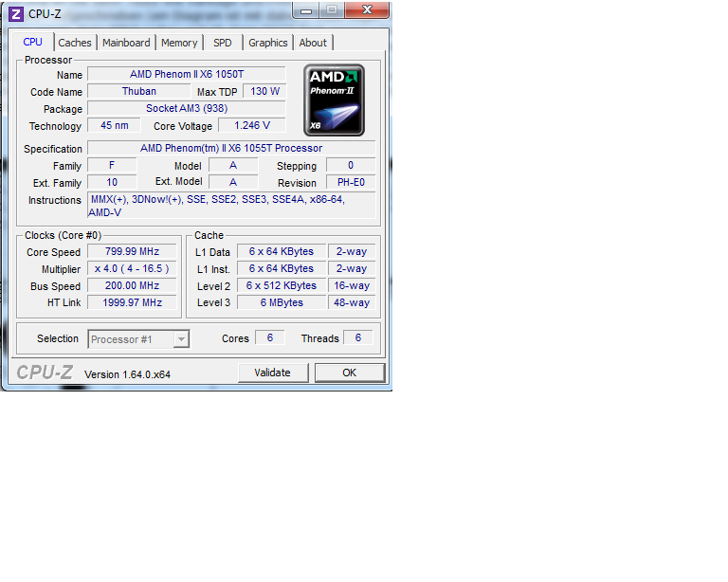Switch to the CPU tab
728x582 pixels.
32,43
